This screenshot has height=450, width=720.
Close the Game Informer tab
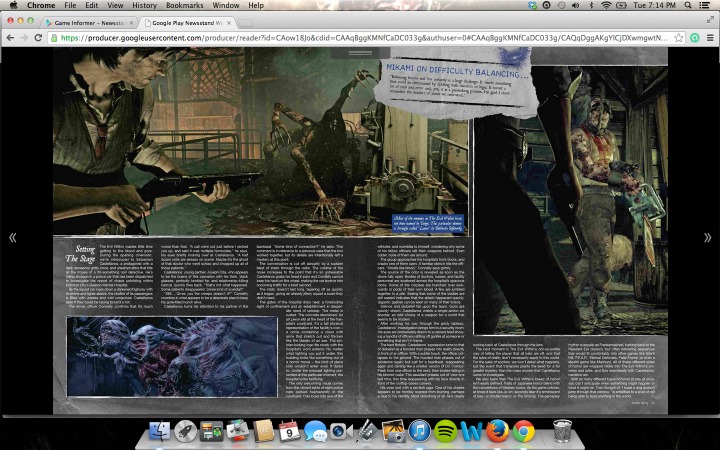(x=132, y=22)
